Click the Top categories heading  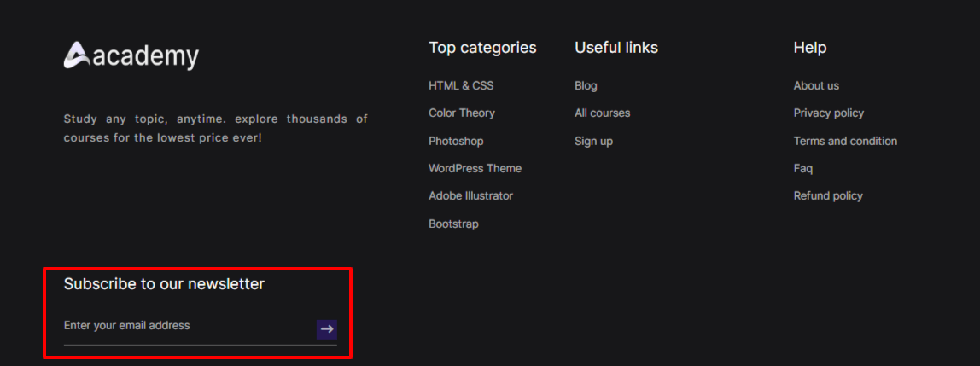pyautogui.click(x=482, y=48)
